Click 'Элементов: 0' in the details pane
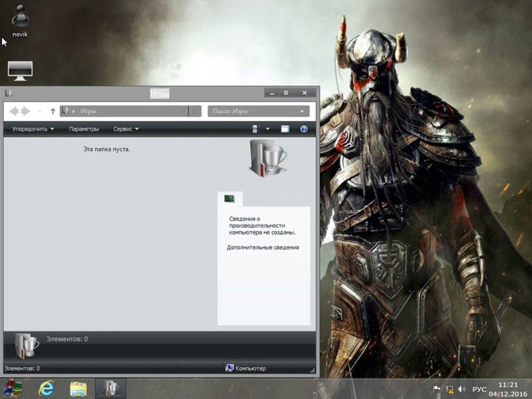Image resolution: width=532 pixels, height=399 pixels. pos(67,339)
